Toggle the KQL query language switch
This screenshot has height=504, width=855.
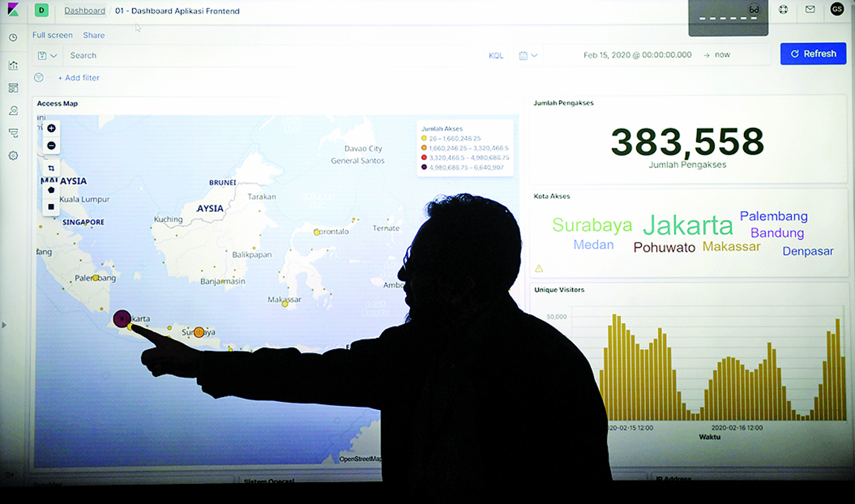pos(496,55)
